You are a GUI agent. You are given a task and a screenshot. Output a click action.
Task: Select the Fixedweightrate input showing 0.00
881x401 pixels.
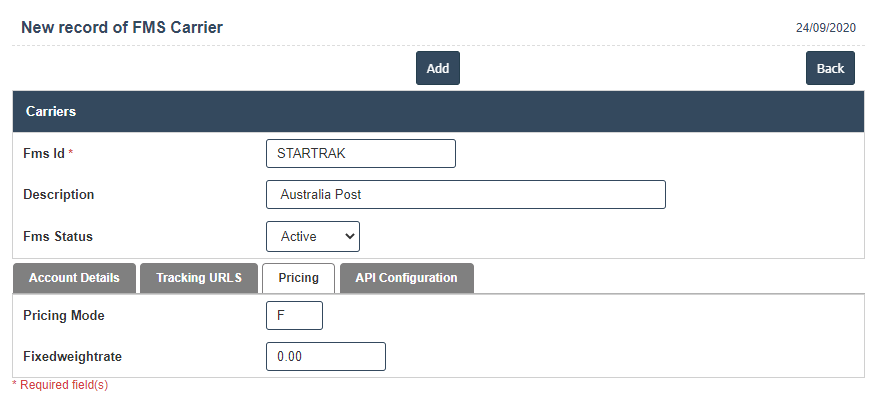325,356
